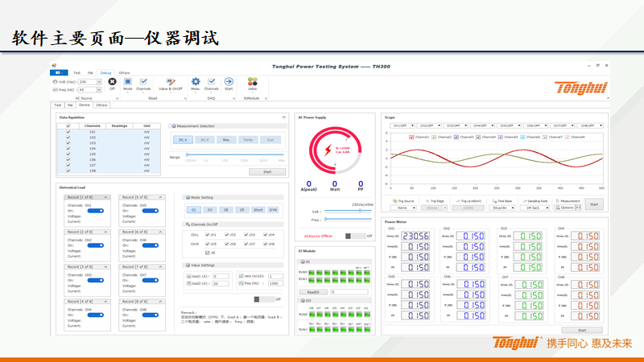The width and height of the screenshot is (644, 362).
Task: Uncheck the ch3 checkbox in Channels On/Off
Action: 246,235
